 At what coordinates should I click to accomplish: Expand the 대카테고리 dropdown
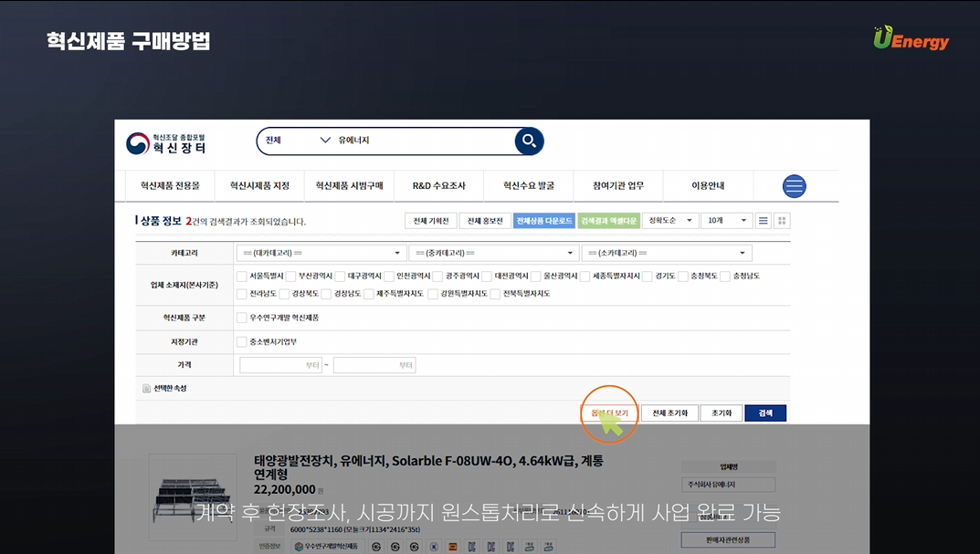point(321,253)
